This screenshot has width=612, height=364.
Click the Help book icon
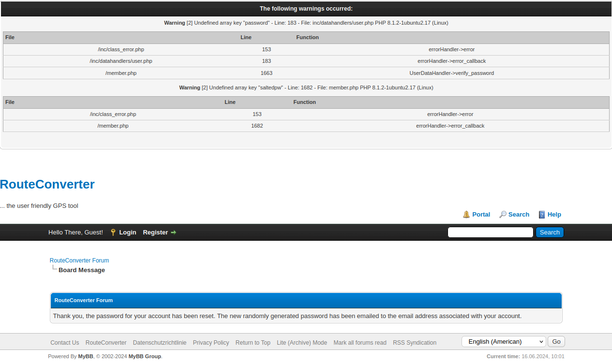coord(542,215)
